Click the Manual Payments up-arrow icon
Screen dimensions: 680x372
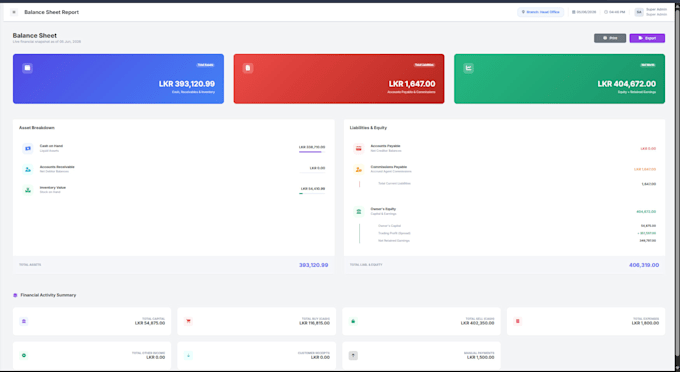point(353,355)
